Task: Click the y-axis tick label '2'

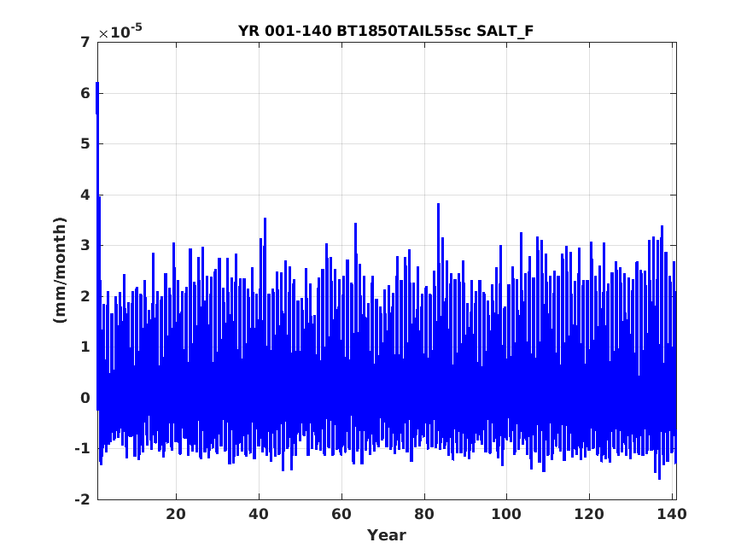Action: (x=85, y=296)
